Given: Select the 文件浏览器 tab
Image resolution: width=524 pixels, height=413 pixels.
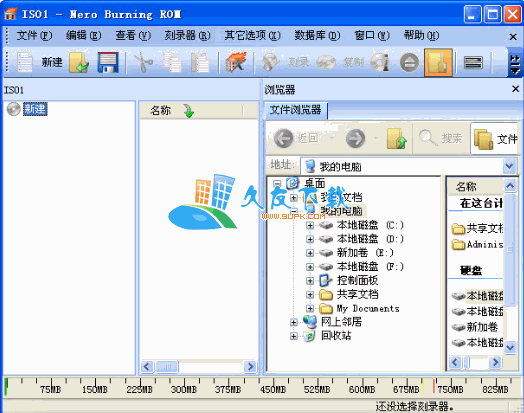Looking at the screenshot, I should tap(295, 110).
